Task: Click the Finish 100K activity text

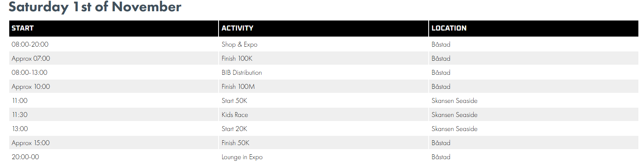Action: click(x=237, y=59)
